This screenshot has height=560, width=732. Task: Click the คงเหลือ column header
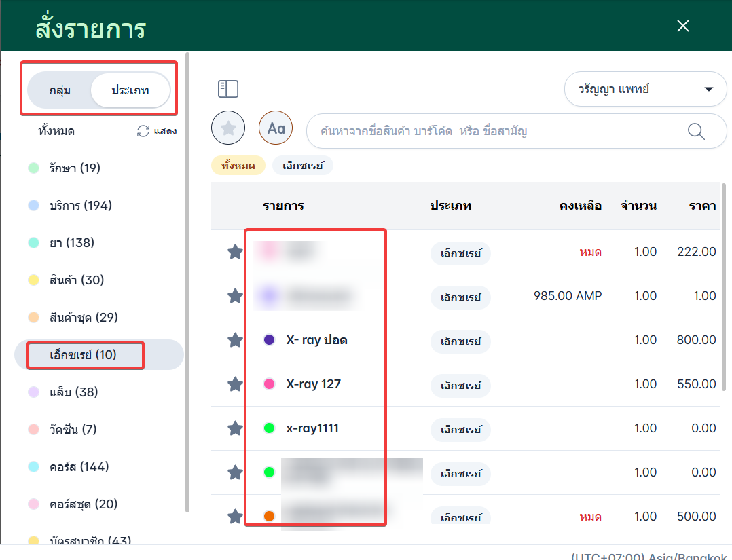(x=581, y=206)
